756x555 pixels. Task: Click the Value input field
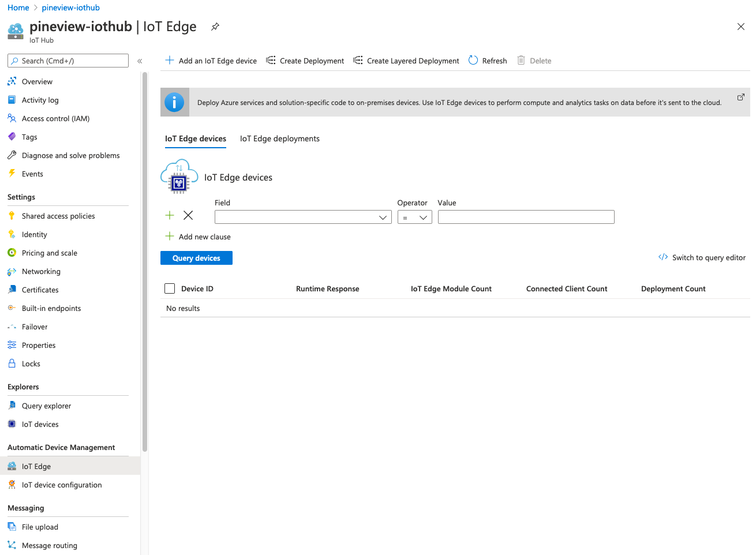526,217
